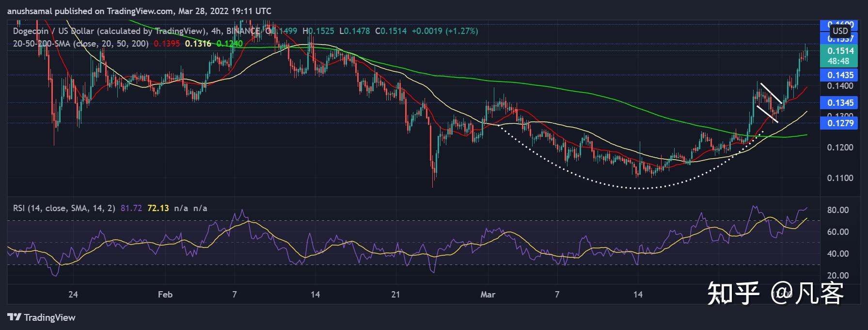Click the Feb date axis label
The image size is (868, 330).
click(165, 295)
